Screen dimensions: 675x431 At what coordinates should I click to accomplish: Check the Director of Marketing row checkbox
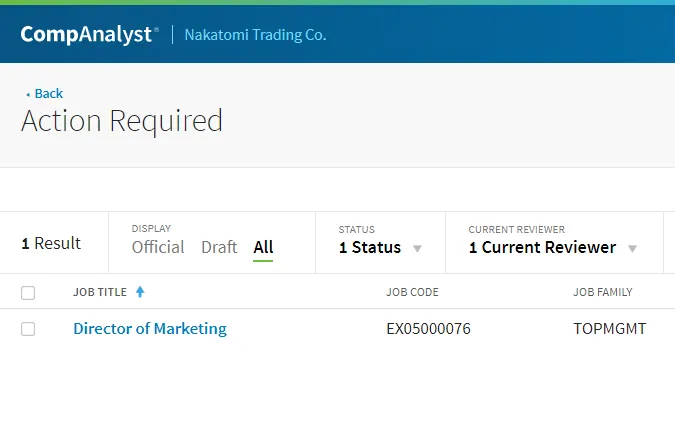[x=28, y=329]
